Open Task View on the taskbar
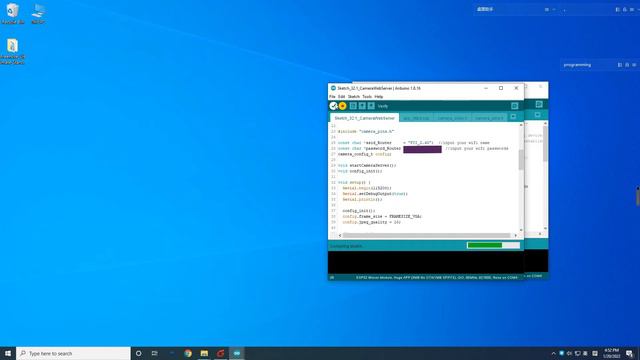The image size is (640, 360). [x=155, y=353]
